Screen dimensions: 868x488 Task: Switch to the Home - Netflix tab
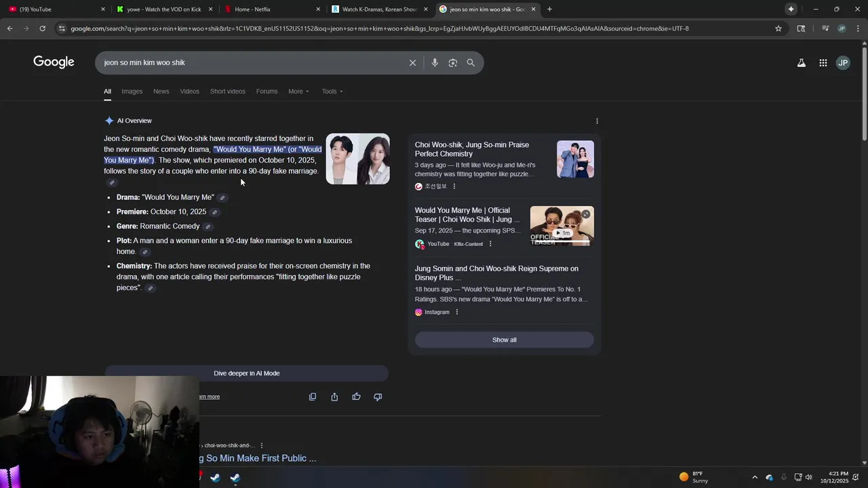click(x=271, y=9)
